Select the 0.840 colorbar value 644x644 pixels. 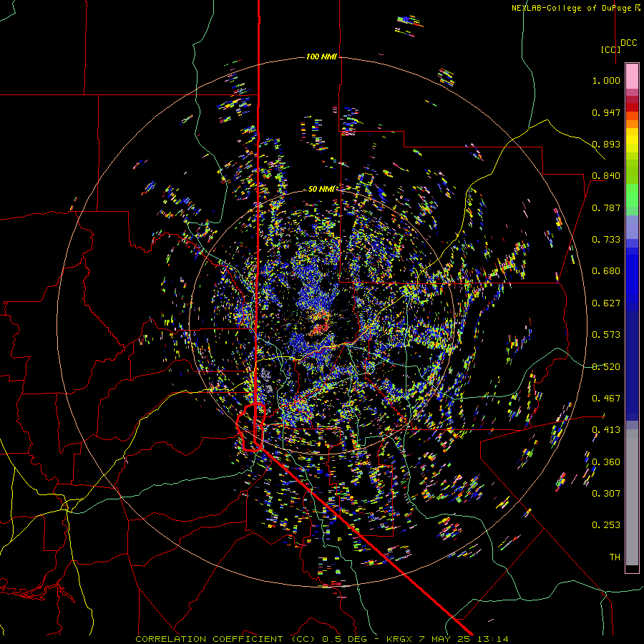(x=606, y=176)
